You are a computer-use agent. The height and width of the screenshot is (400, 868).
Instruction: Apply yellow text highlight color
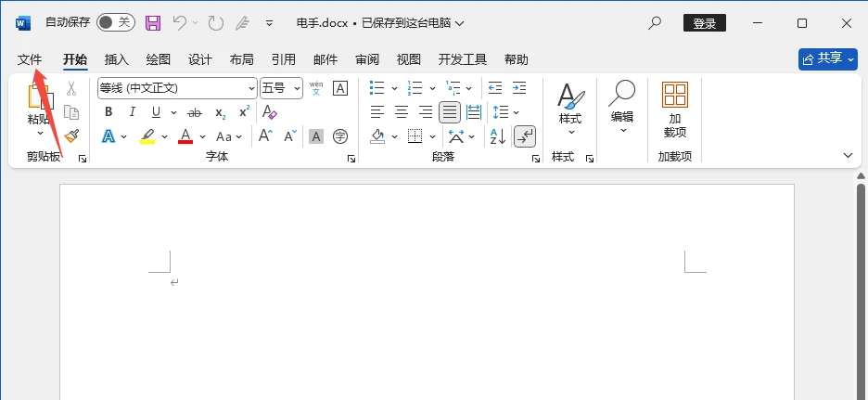tap(147, 136)
